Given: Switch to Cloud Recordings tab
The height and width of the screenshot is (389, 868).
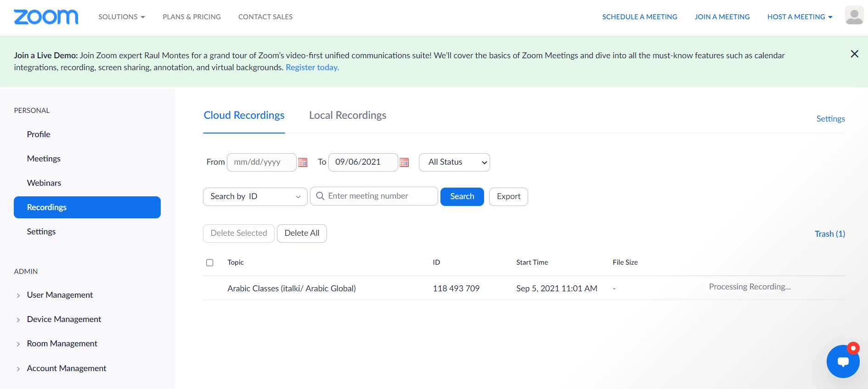Looking at the screenshot, I should pyautogui.click(x=244, y=116).
